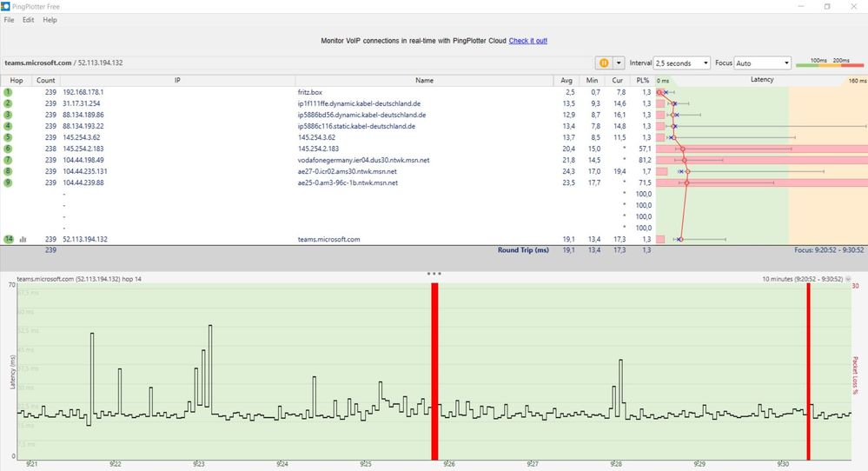Open the 10 minutes timeline range menu icon
The image size is (868, 471).
click(x=848, y=279)
